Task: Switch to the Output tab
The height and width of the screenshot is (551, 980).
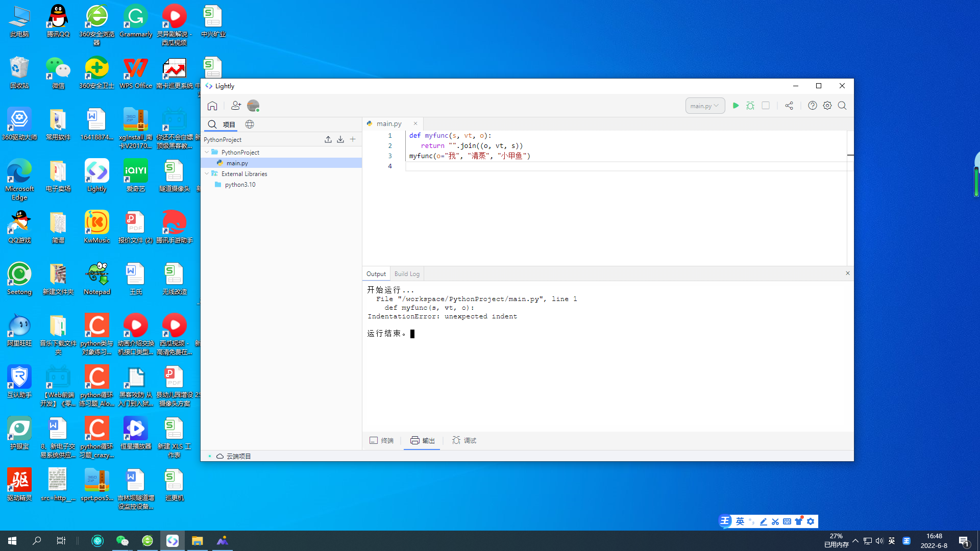Action: point(376,274)
